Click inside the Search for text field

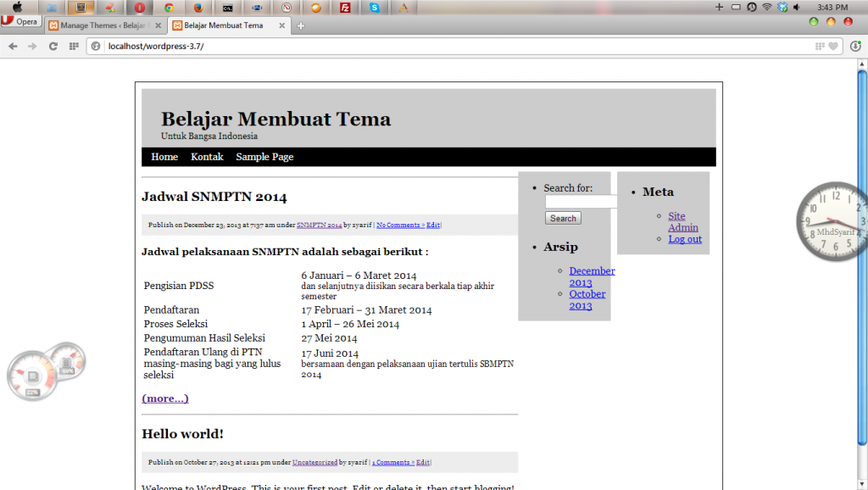click(581, 201)
